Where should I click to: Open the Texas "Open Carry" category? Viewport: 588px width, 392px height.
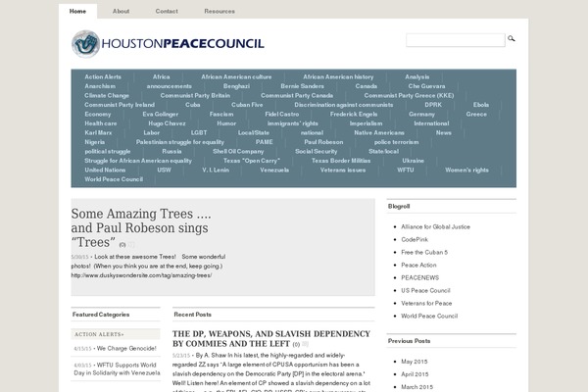pyautogui.click(x=252, y=161)
